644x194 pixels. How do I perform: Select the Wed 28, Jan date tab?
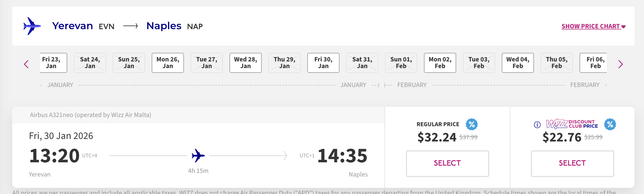pyautogui.click(x=245, y=63)
